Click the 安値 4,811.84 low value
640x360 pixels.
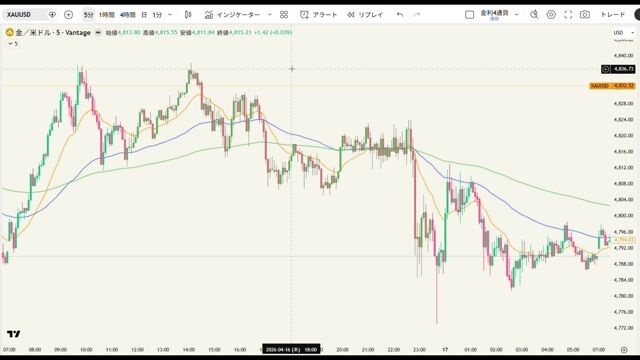coord(197,32)
